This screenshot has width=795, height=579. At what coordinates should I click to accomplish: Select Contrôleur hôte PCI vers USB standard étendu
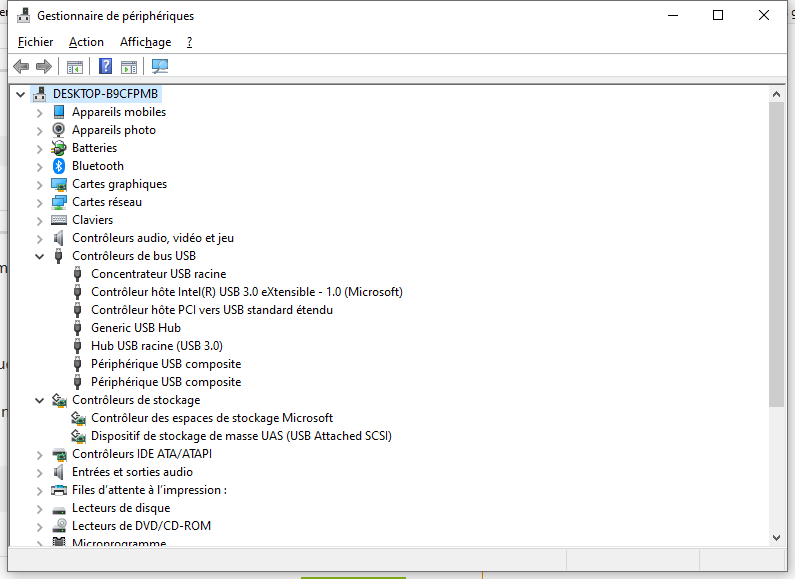click(x=212, y=310)
